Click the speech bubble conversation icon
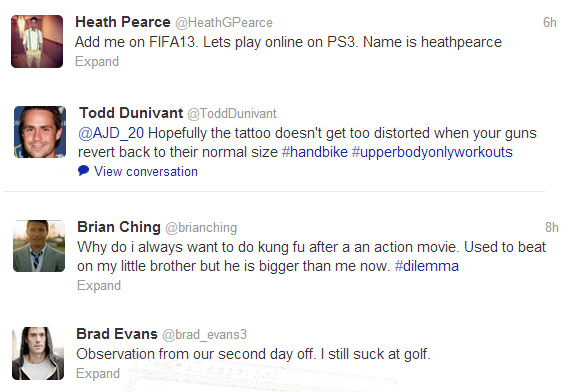This screenshot has width=572, height=392. [84, 170]
